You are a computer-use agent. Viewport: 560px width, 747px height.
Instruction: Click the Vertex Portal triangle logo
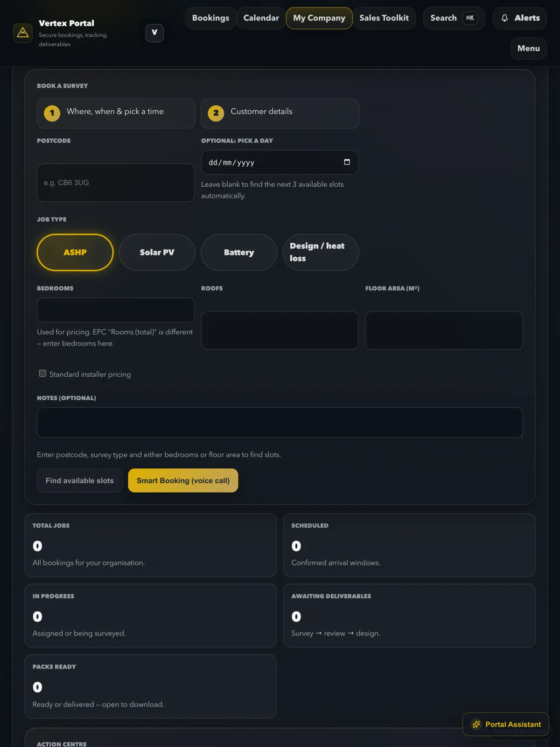click(22, 33)
